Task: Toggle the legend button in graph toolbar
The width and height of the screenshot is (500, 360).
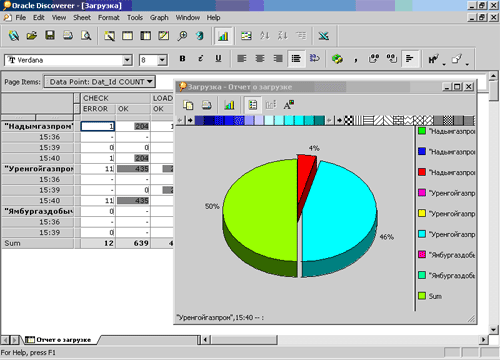Action: (253, 105)
